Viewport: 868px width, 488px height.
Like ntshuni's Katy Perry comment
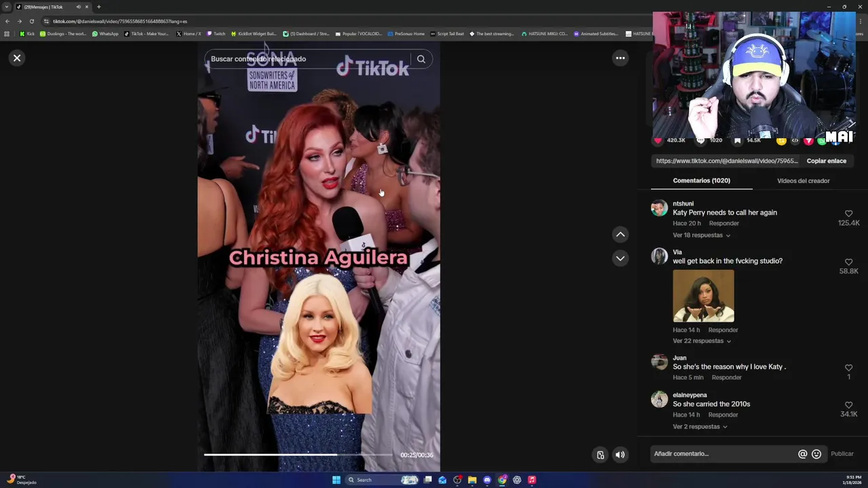(x=848, y=213)
